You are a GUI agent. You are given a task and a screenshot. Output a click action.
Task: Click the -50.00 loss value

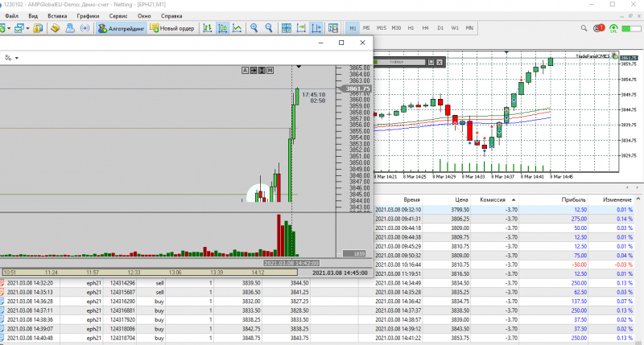click(x=579, y=265)
